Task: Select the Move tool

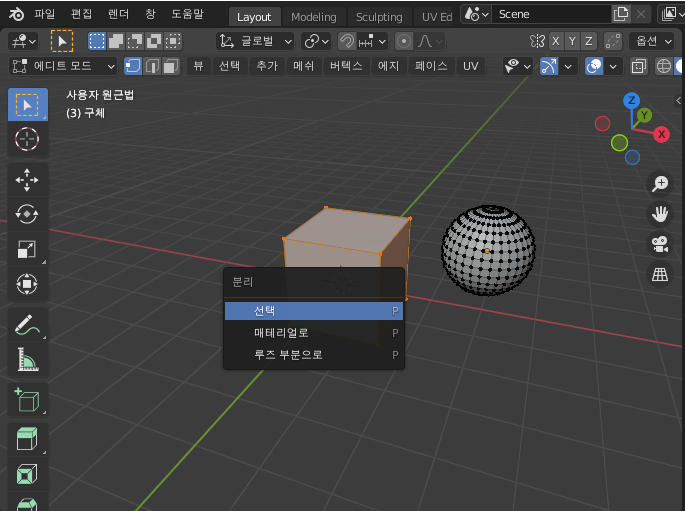Action: tap(28, 180)
